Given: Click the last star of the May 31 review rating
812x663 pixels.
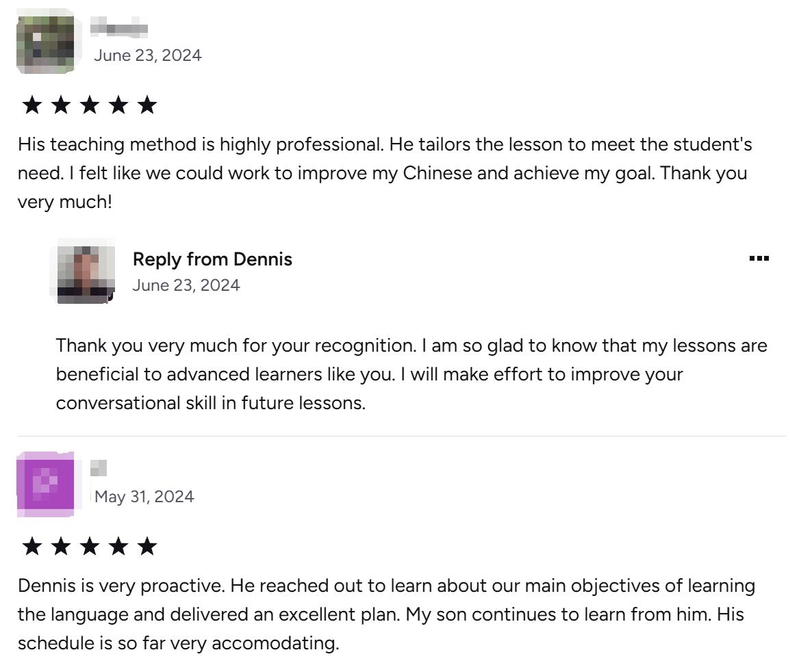Looking at the screenshot, I should point(147,547).
